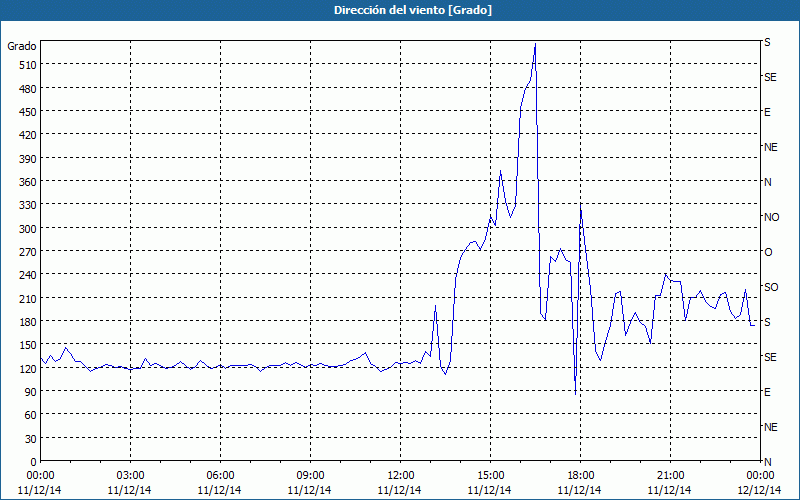Select the 11/12/14 date under 21:00
Viewport: 800px width, 500px height.
pos(669,490)
